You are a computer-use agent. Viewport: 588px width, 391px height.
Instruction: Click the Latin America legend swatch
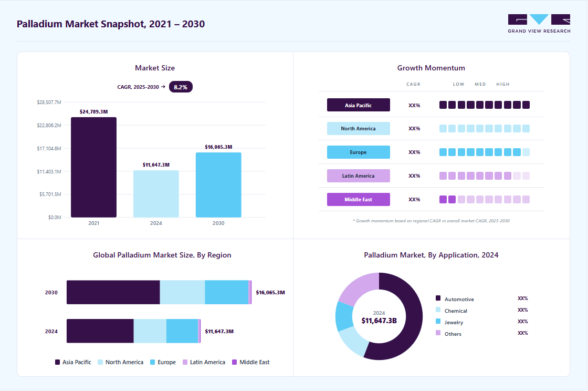pyautogui.click(x=185, y=362)
